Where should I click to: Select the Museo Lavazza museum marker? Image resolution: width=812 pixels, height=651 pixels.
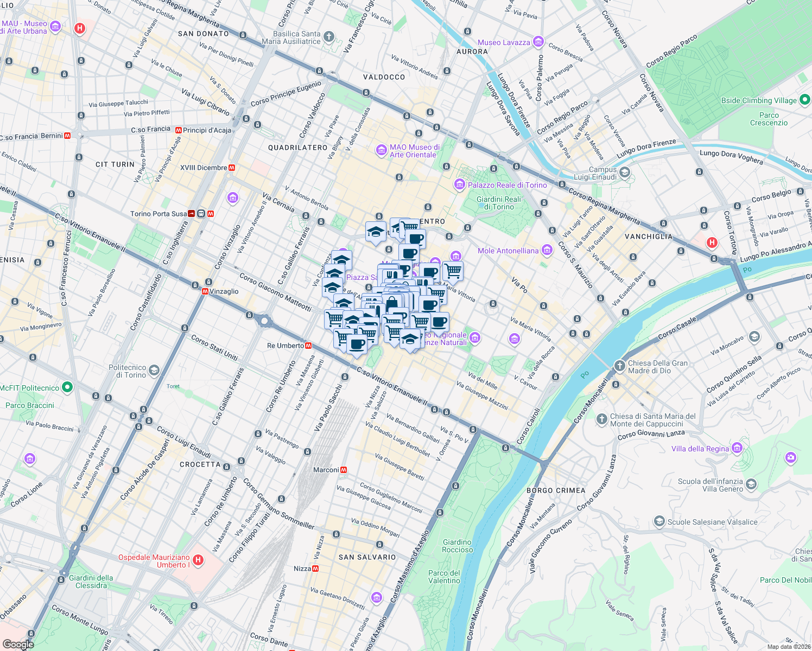(x=538, y=41)
